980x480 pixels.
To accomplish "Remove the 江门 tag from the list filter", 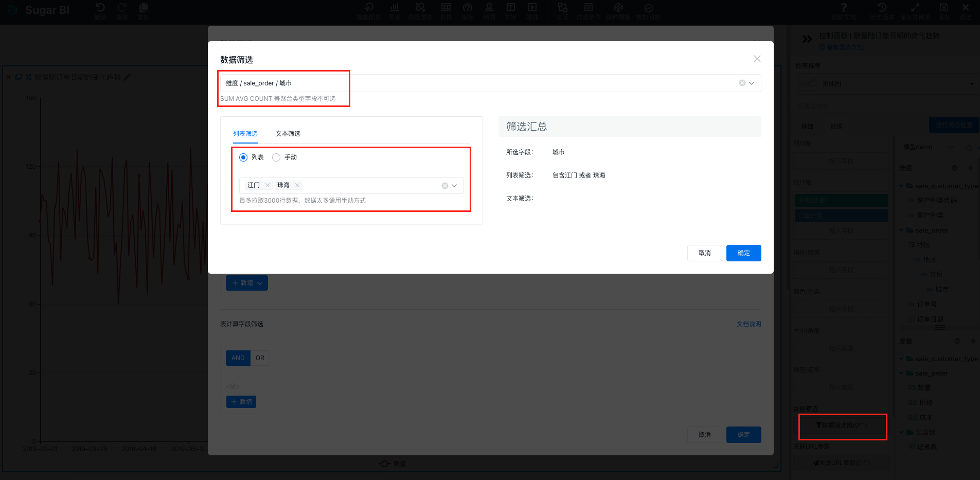I will tap(268, 185).
